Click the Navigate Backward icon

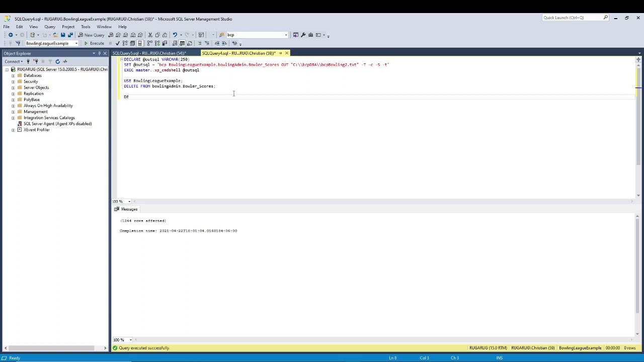[11, 35]
